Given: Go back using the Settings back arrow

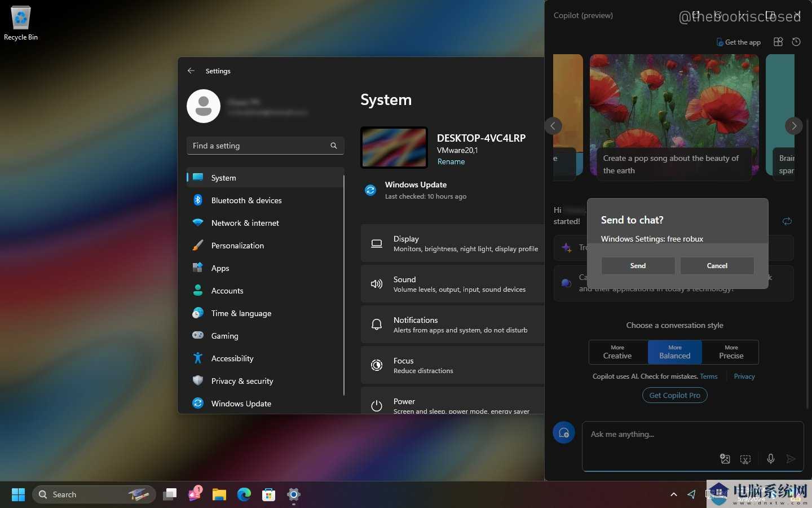Looking at the screenshot, I should (x=191, y=71).
